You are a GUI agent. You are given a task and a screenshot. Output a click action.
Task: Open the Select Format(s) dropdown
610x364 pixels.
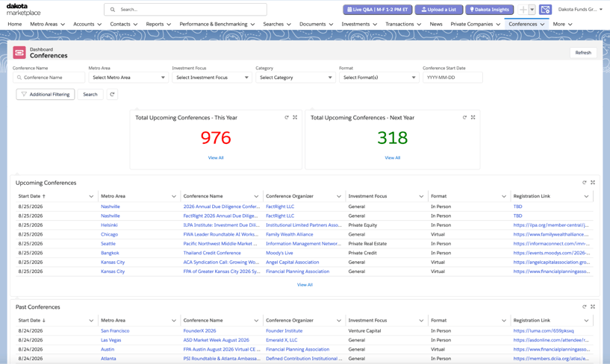click(379, 78)
